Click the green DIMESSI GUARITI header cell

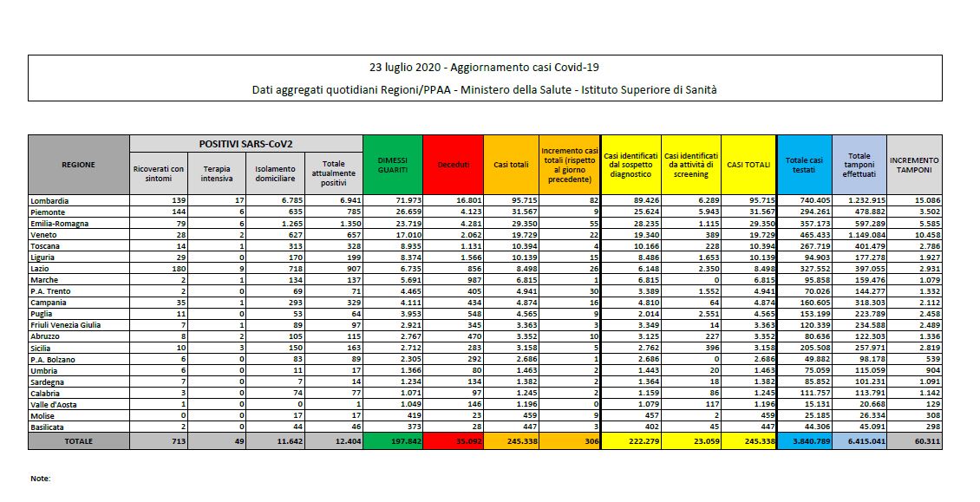[x=393, y=165]
